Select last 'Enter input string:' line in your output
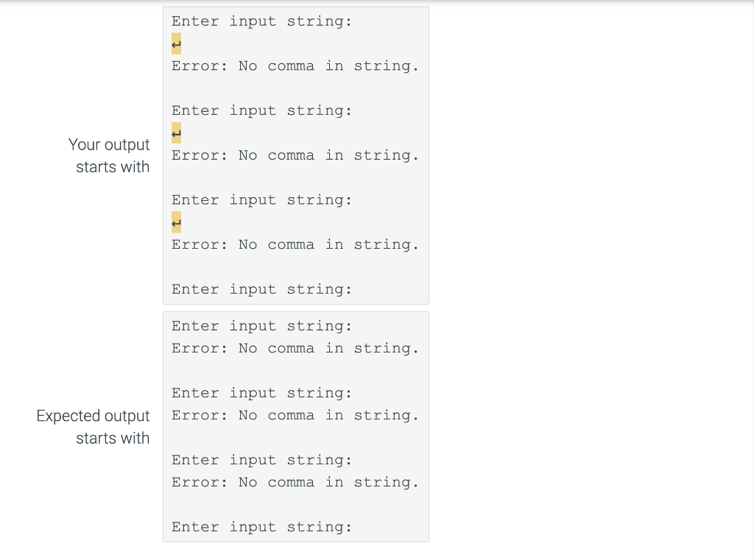Image resolution: width=754 pixels, height=560 pixels. tap(261, 290)
